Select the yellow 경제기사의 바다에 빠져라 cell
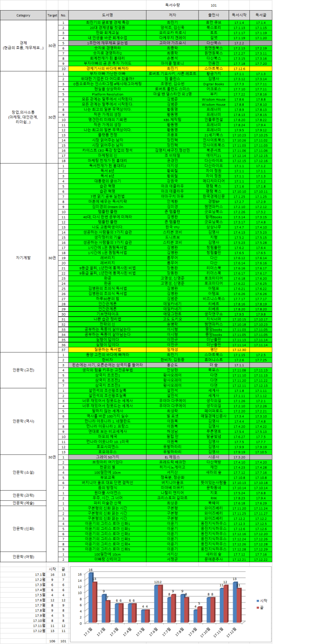Image resolution: width=328 pixels, height=644 pixels. 108,69
